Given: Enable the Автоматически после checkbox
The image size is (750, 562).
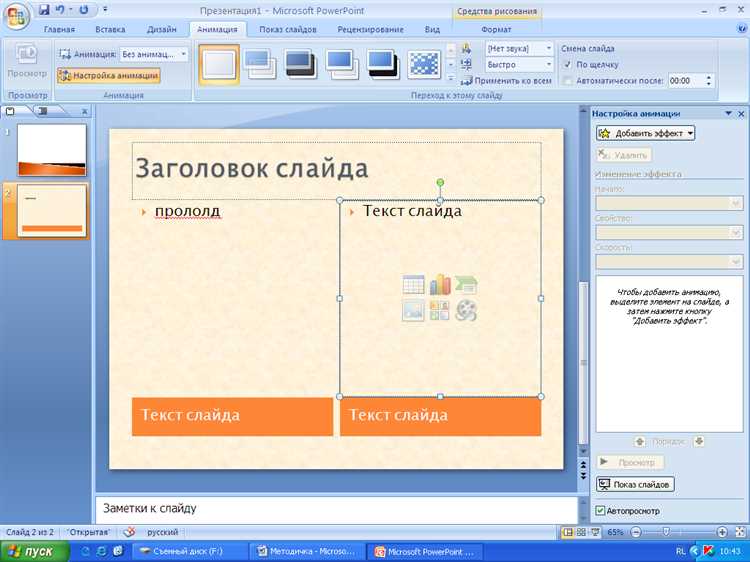Looking at the screenshot, I should [x=568, y=80].
